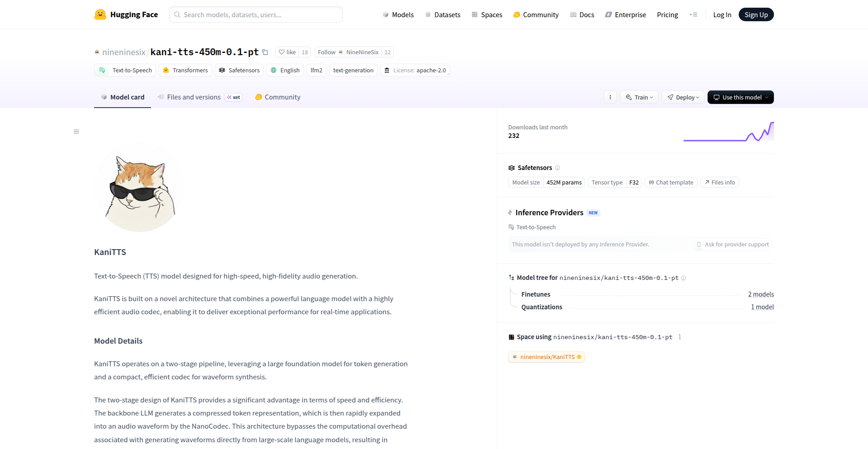Open the Datasets nav item
The image size is (868, 449).
tap(443, 15)
